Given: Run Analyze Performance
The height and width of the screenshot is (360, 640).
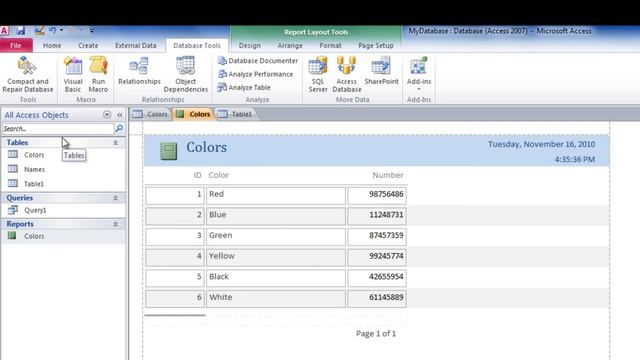Looking at the screenshot, I should [x=256, y=74].
